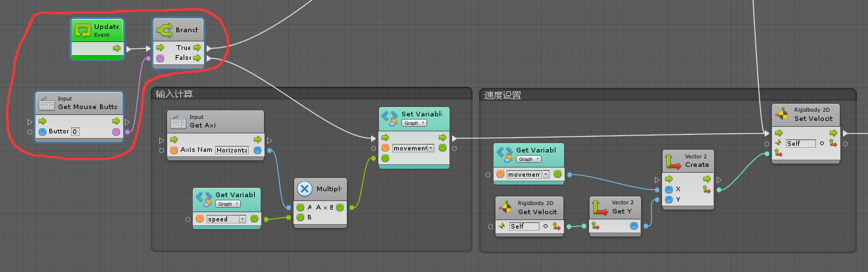This screenshot has width=868, height=272.
Task: Click Set Variable input flow arrow
Action: pyautogui.click(x=386, y=138)
